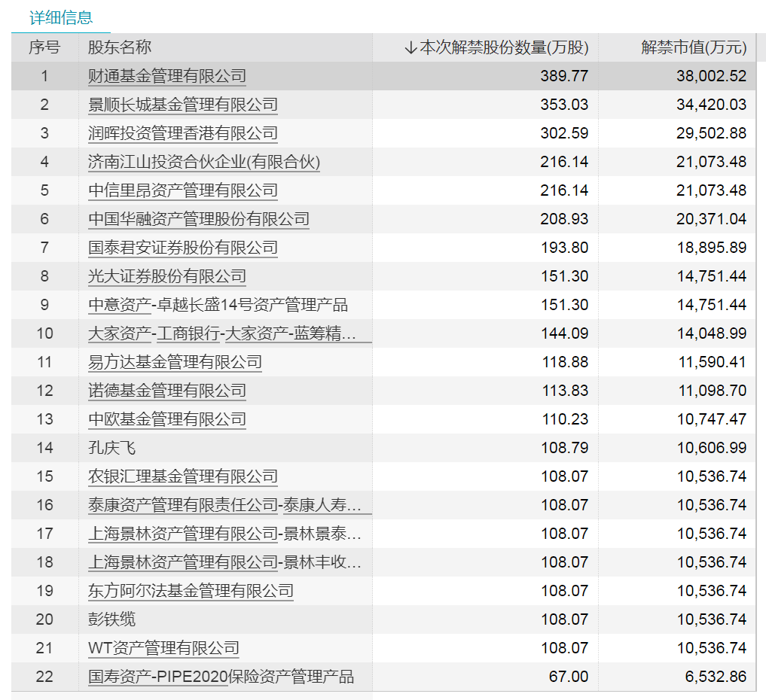Screen dimensions: 766x700
Task: Select shareholder name 彭铁缆
Action: 111,619
